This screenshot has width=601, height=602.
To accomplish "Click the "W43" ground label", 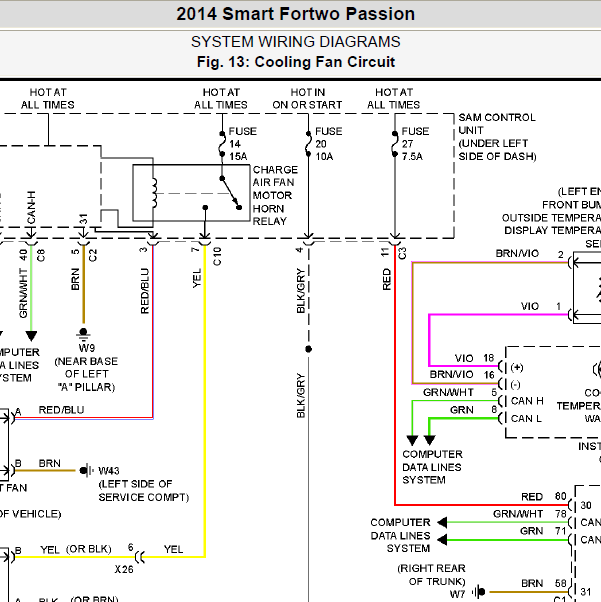I will [x=109, y=471].
